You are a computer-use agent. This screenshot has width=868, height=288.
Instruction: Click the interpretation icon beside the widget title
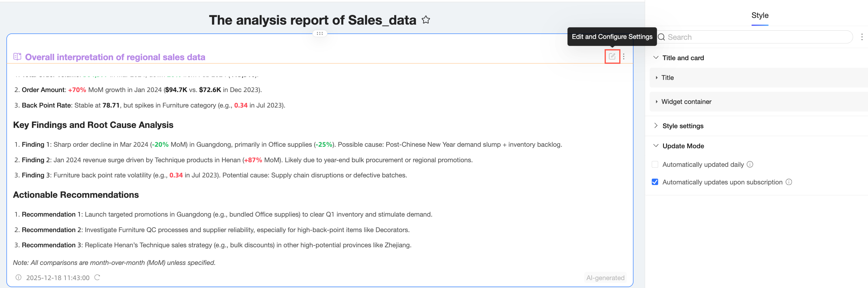17,57
